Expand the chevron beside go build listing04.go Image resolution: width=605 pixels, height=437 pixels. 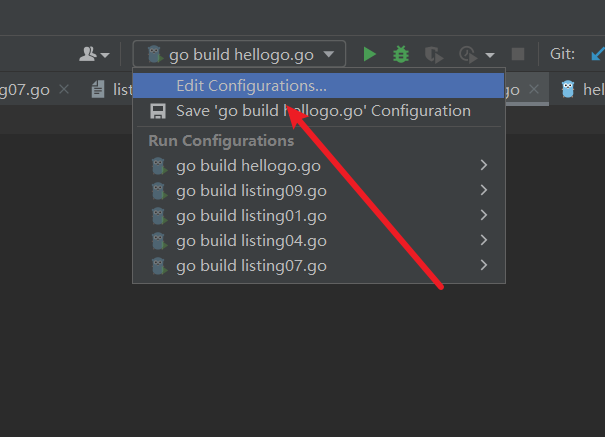pyautogui.click(x=484, y=240)
